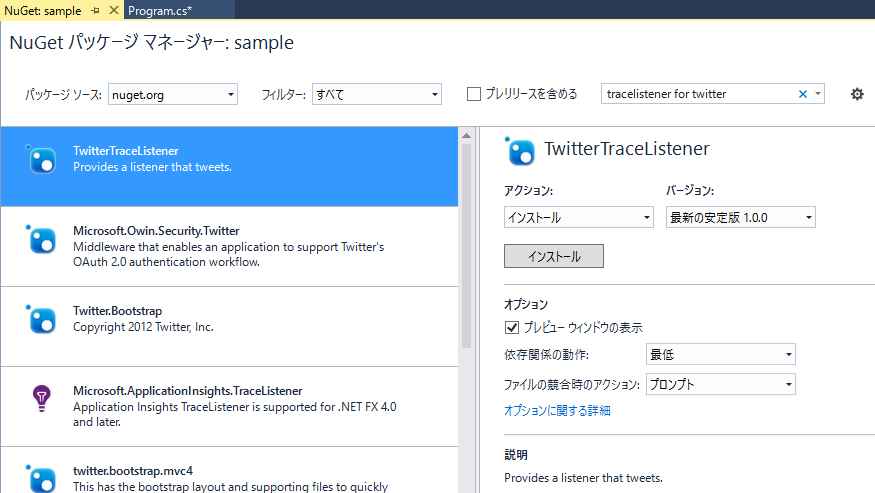Open the フィルター dropdown
This screenshot has height=493, width=875.
pyautogui.click(x=376, y=94)
